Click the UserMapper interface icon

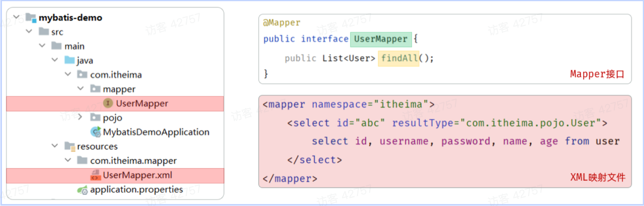click(108, 103)
